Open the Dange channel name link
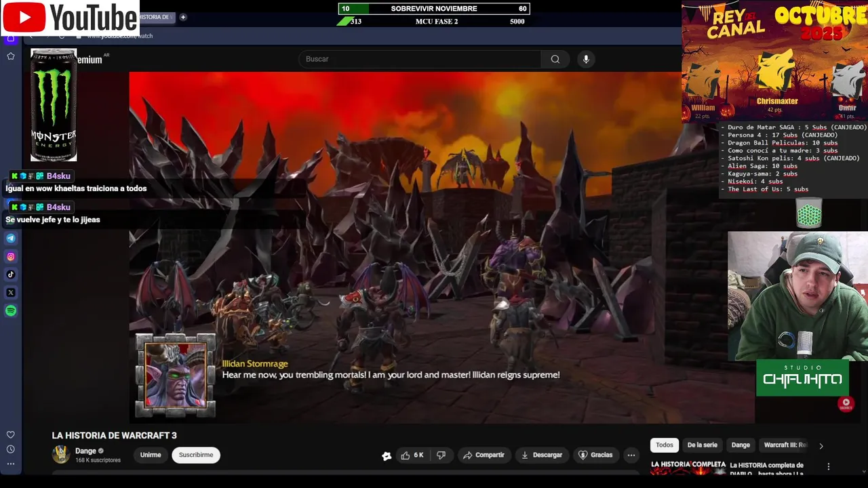This screenshot has height=488, width=868. pyautogui.click(x=85, y=451)
